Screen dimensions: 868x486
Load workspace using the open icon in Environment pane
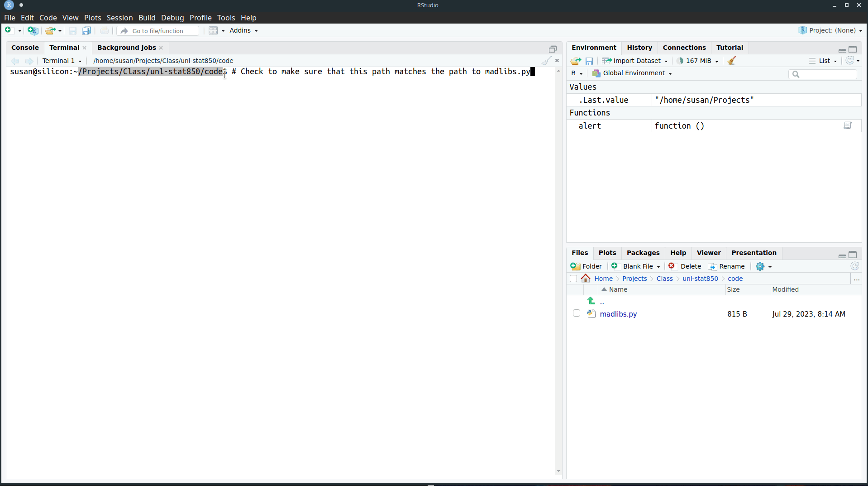click(x=575, y=60)
